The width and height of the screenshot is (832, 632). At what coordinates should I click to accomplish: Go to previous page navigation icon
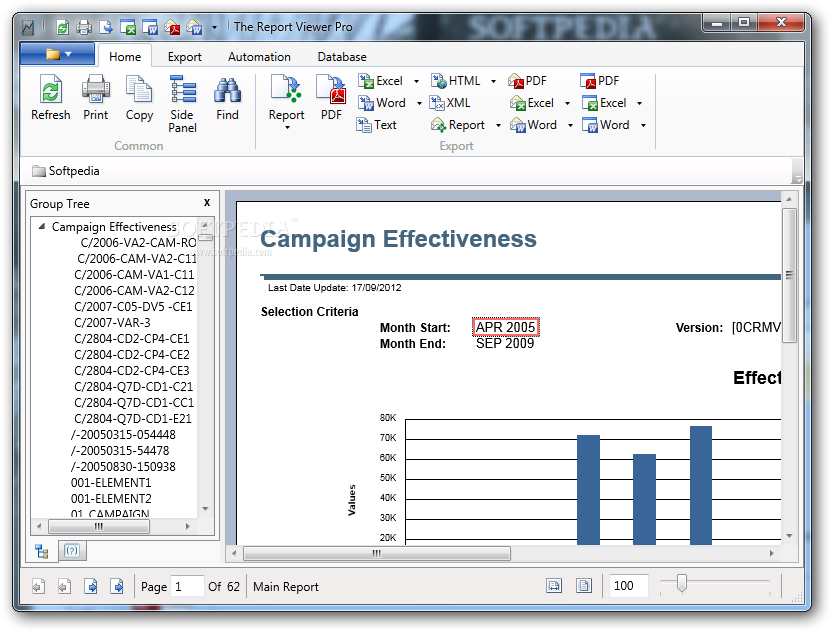[64, 587]
